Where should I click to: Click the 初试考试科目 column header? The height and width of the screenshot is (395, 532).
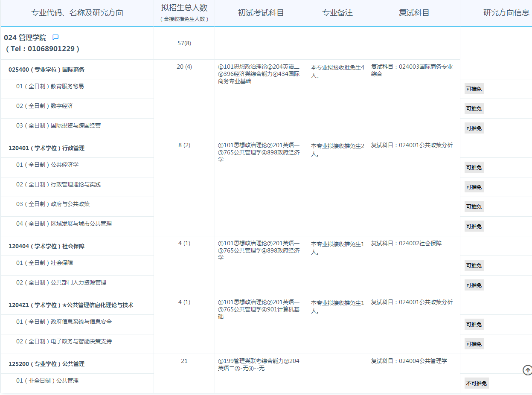[x=261, y=13]
